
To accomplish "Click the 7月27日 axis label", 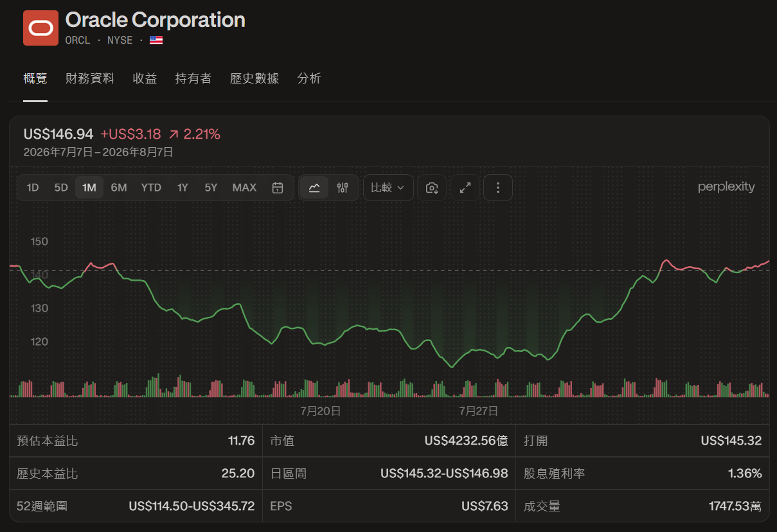I will click(478, 411).
